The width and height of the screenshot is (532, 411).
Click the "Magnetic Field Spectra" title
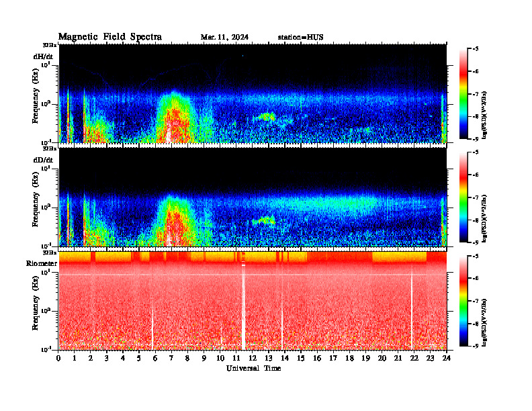pyautogui.click(x=110, y=38)
